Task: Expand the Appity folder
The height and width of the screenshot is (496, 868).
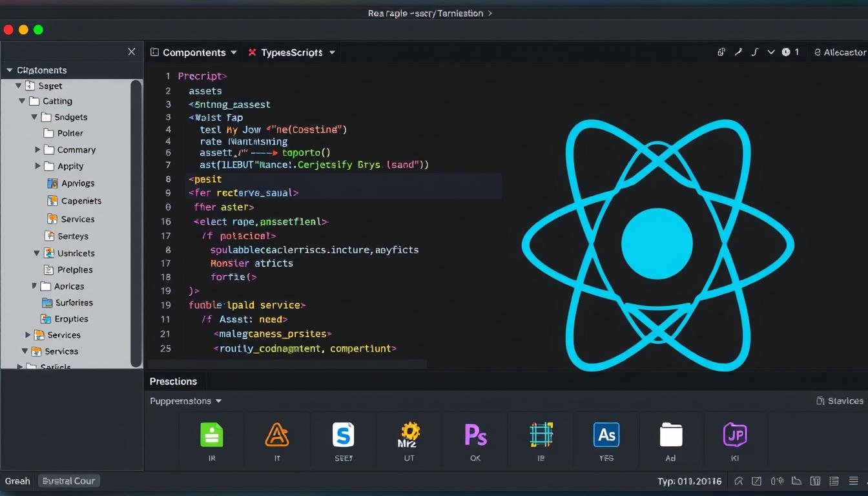Action: 37,166
